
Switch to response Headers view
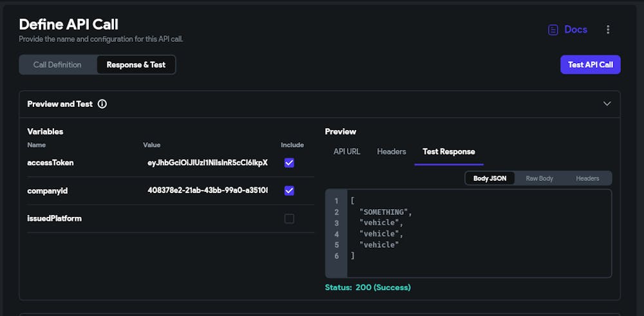[x=587, y=178]
